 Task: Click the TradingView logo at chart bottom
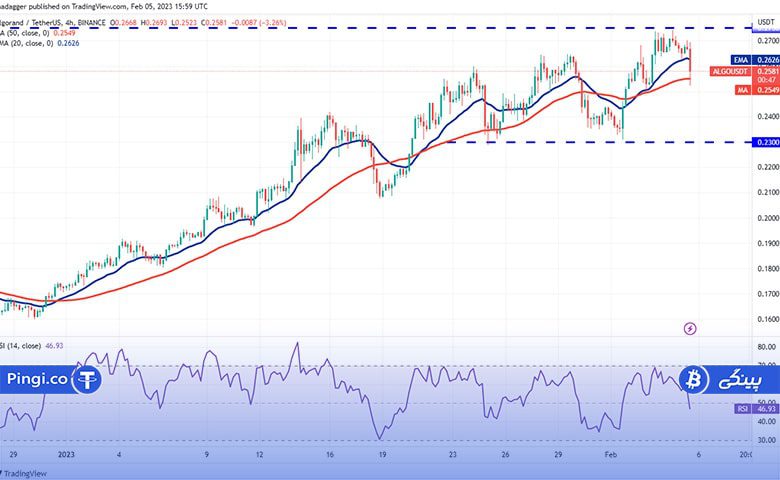[24, 474]
